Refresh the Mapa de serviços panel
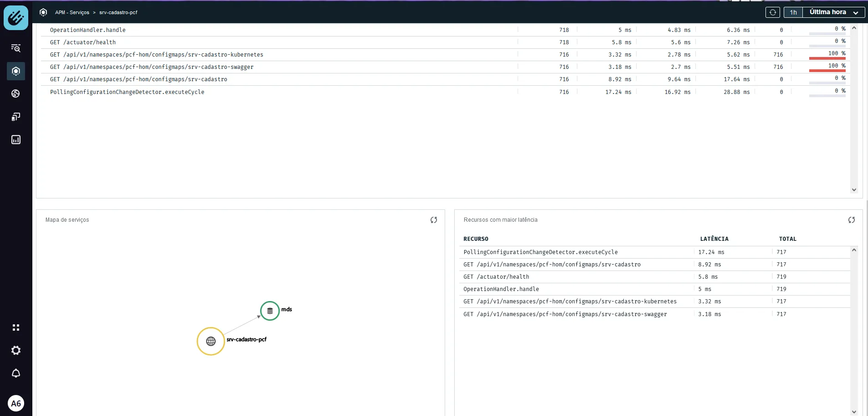This screenshot has width=868, height=416. [434, 220]
